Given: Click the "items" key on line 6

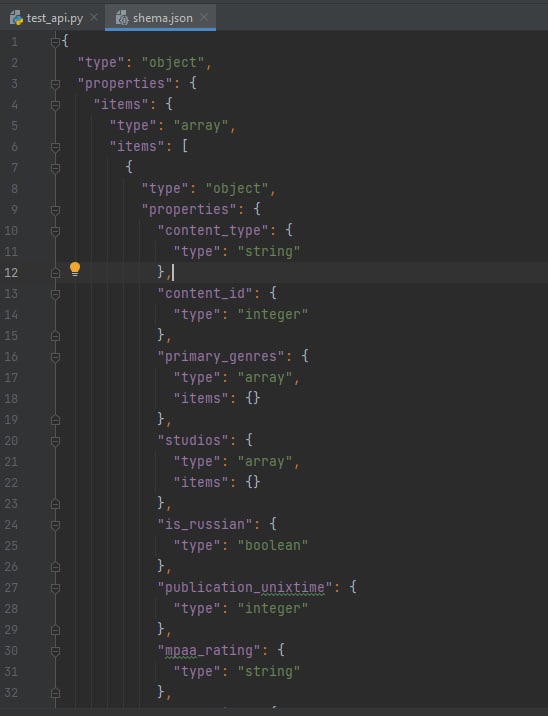Looking at the screenshot, I should (x=137, y=147).
